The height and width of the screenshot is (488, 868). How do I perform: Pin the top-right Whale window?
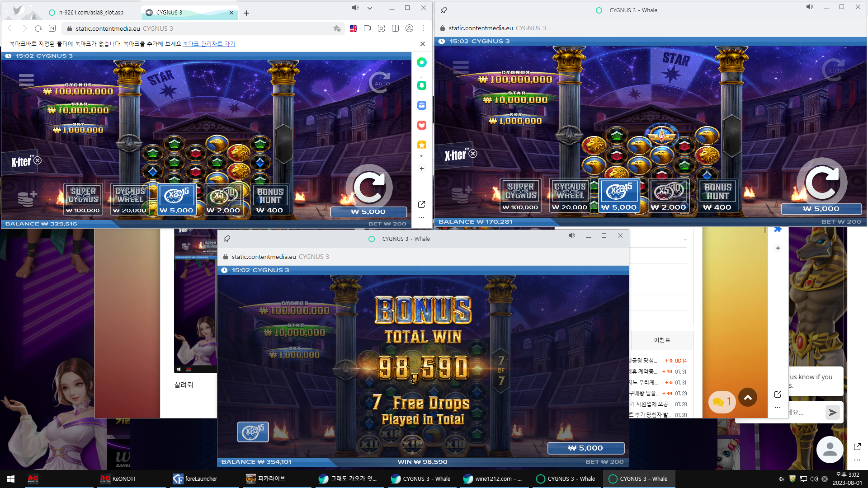pos(444,10)
